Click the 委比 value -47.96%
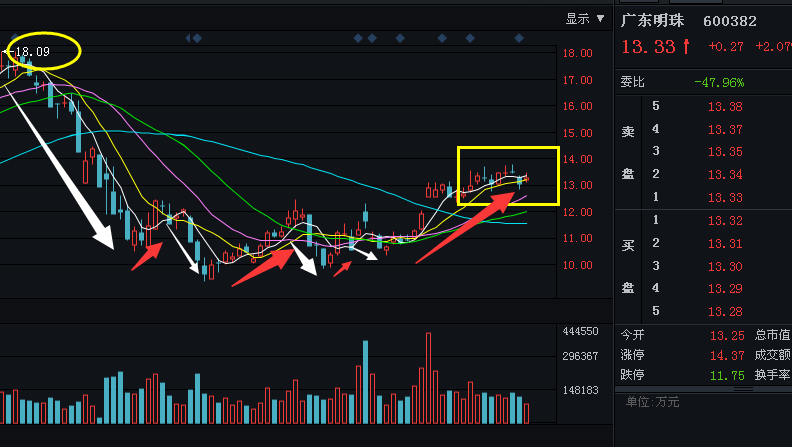792x447 pixels. pos(719,82)
